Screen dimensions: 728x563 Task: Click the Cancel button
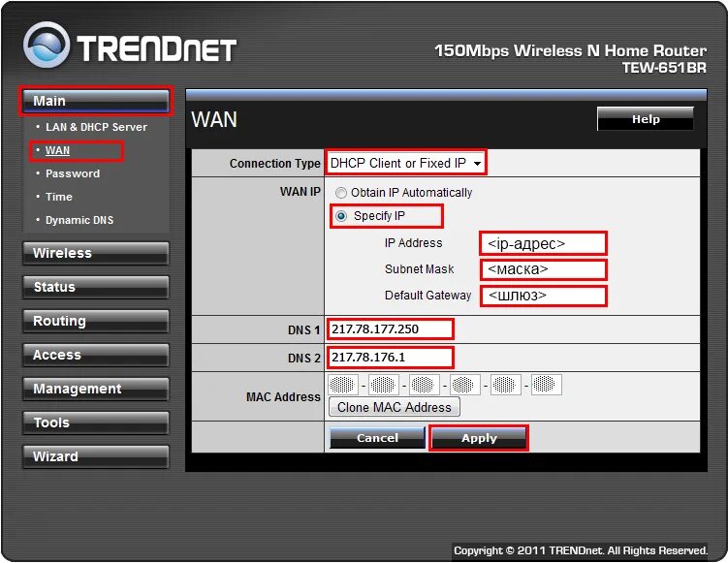pos(377,438)
